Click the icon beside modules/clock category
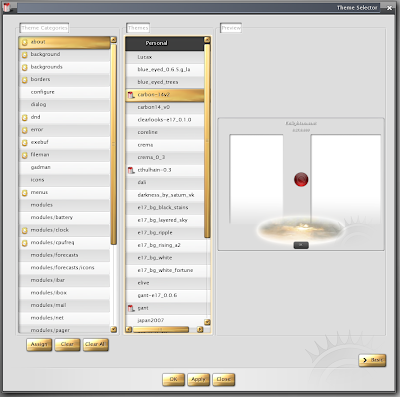 (24, 231)
